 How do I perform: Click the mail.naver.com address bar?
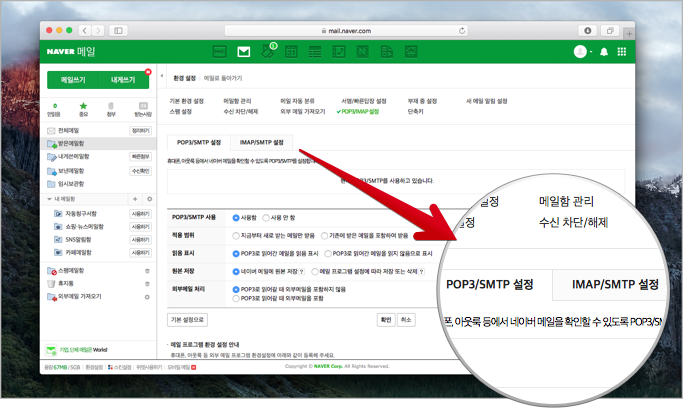(346, 30)
